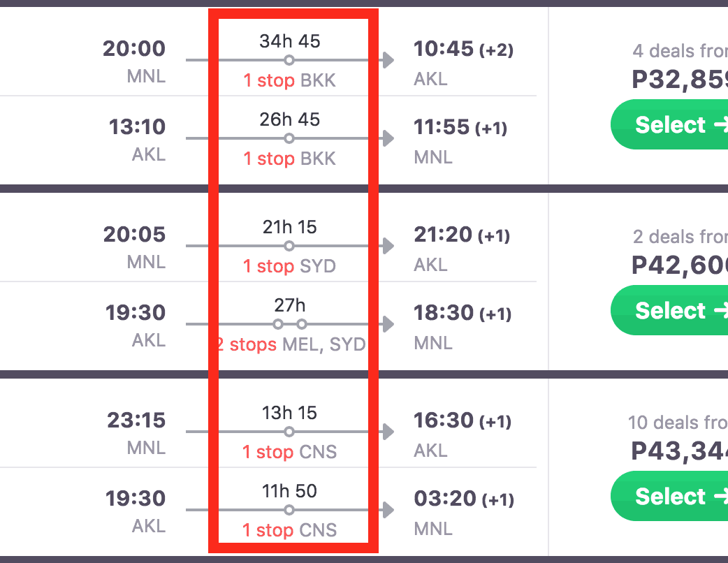Click the stop marker on the 26h 45 flight

click(289, 138)
